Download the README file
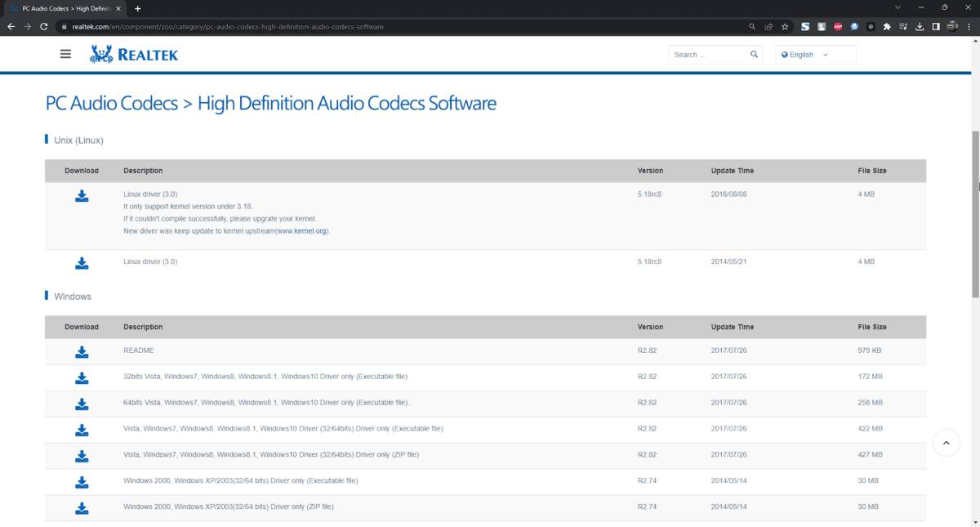 pos(82,351)
